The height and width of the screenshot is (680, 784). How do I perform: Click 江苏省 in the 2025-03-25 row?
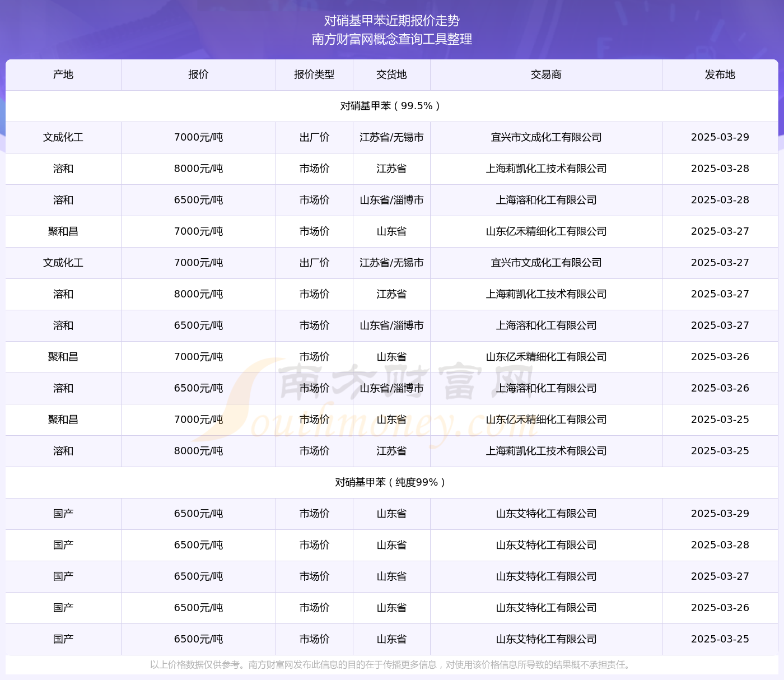(391, 451)
